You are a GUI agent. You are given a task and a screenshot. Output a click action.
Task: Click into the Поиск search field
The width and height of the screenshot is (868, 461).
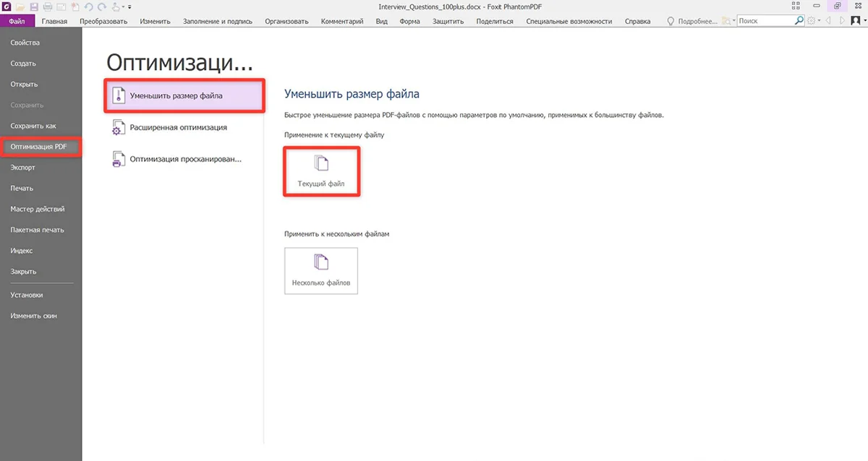[x=765, y=21]
